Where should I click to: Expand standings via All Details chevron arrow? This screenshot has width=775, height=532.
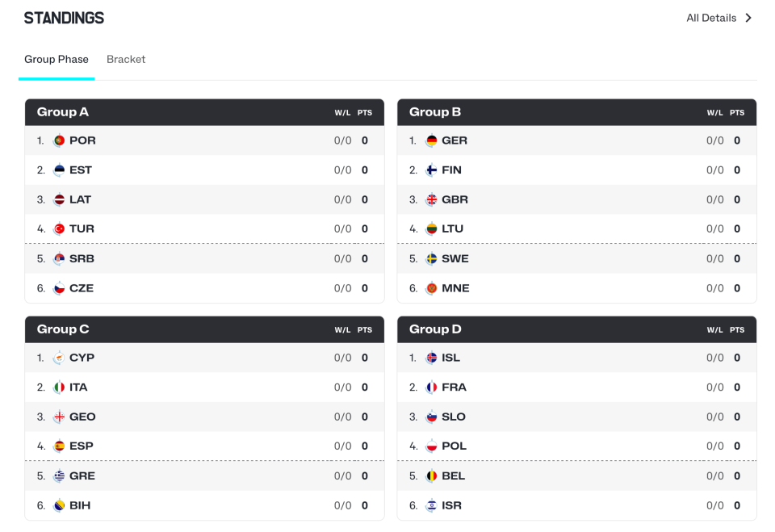click(x=748, y=18)
